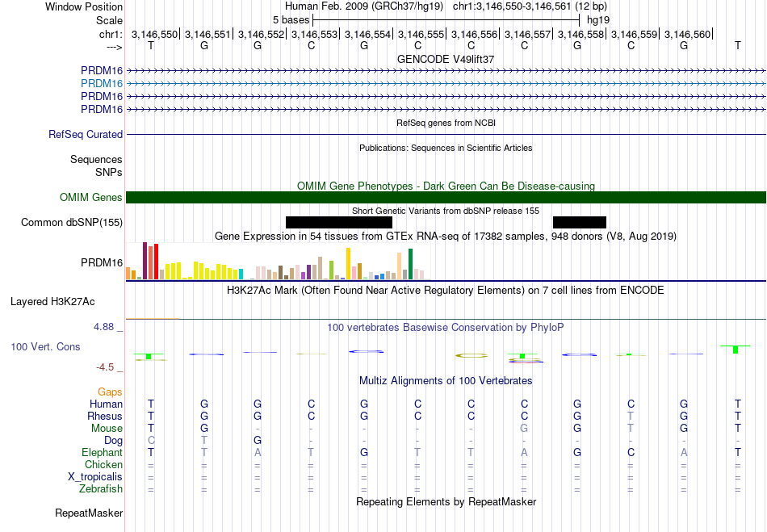Click the PRDM16 label beside GTEx bar chart
The height and width of the screenshot is (532, 767).
pos(102,263)
